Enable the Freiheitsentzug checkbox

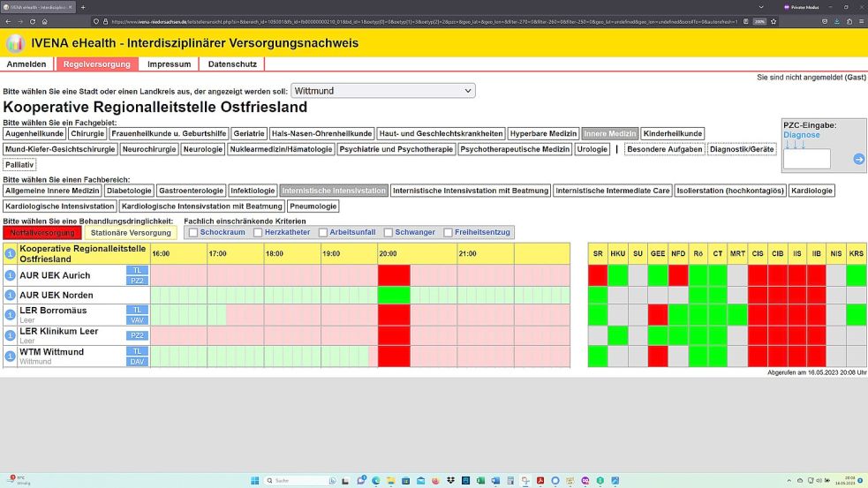pyautogui.click(x=449, y=232)
